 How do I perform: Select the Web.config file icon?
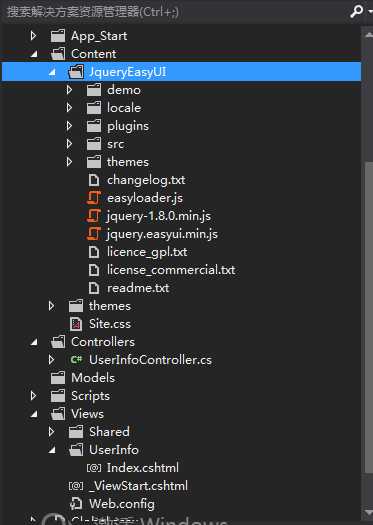pyautogui.click(x=76, y=504)
